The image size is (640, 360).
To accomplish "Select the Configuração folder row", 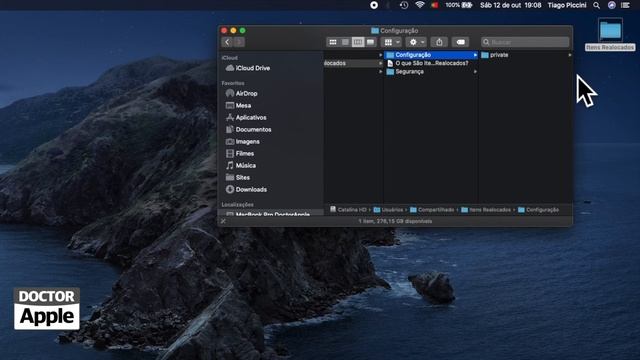I will pyautogui.click(x=431, y=55).
